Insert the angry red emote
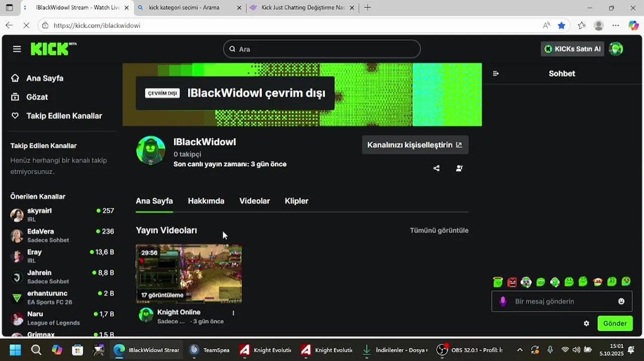644x361 pixels. coord(512,282)
